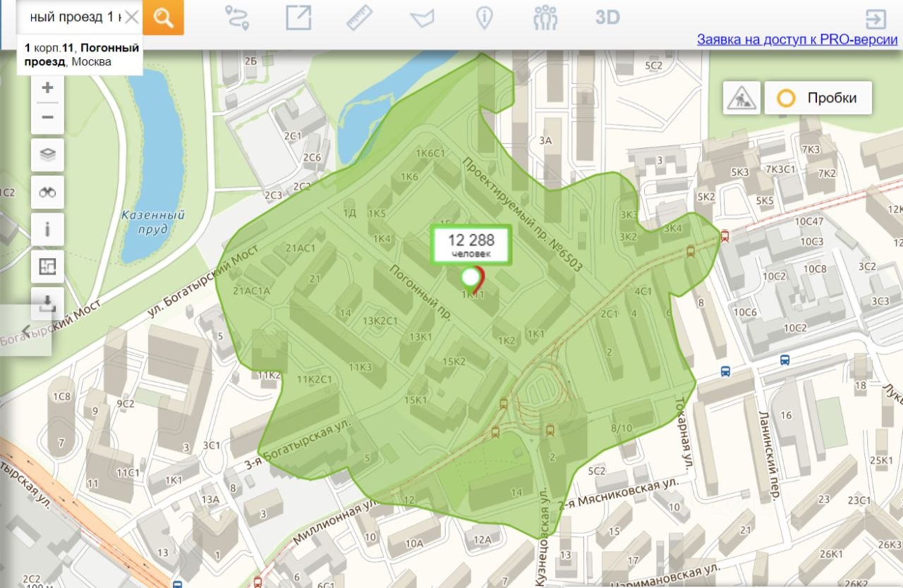The width and height of the screenshot is (903, 588).
Task: Select the search suggestion 'Погонный проезд, Москва'
Action: click(80, 55)
